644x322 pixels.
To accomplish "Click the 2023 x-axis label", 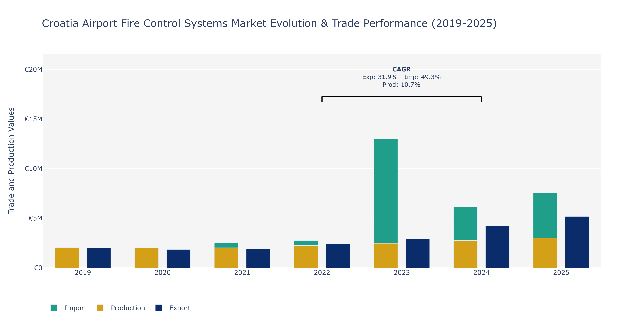I will pos(402,272).
